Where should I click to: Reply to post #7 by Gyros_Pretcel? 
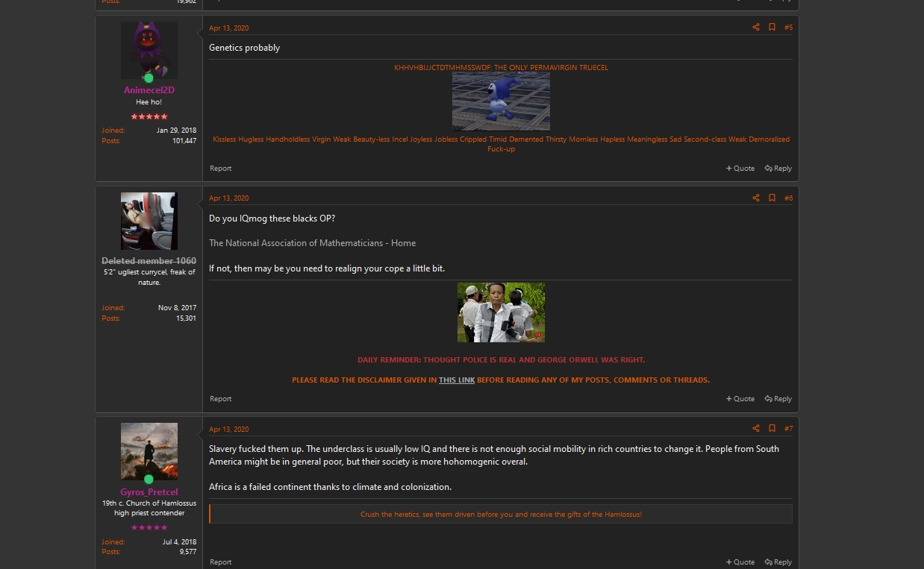pyautogui.click(x=778, y=562)
